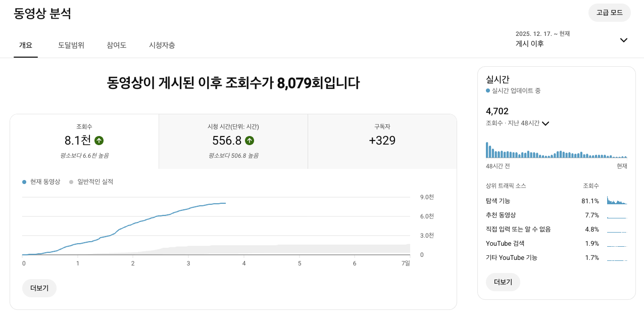Click the green increase arrow beside 556.8 watch hours
This screenshot has width=644, height=316.
click(250, 141)
